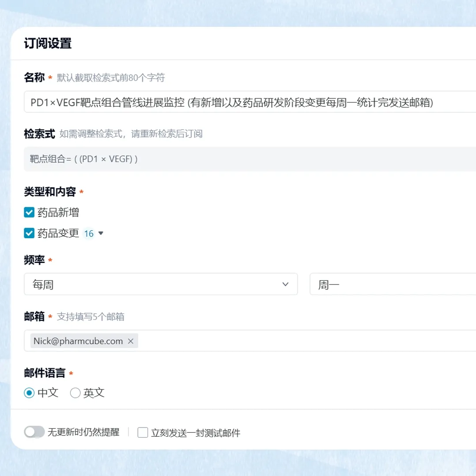Select 英文 email language
476x476 pixels.
[75, 393]
